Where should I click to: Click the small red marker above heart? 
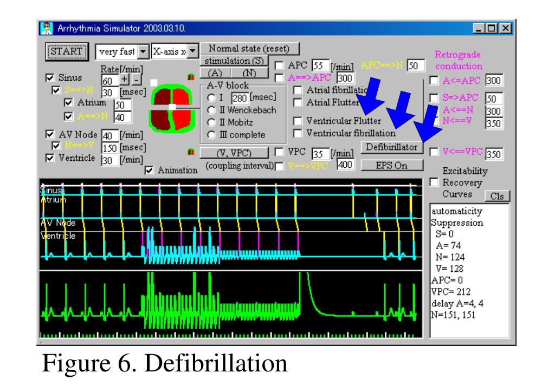coord(191,77)
